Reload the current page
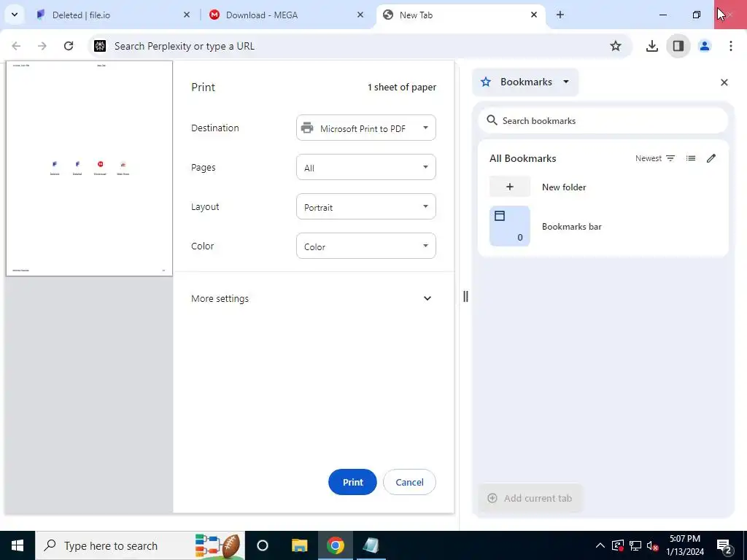Viewport: 747px width, 560px height. pos(69,46)
